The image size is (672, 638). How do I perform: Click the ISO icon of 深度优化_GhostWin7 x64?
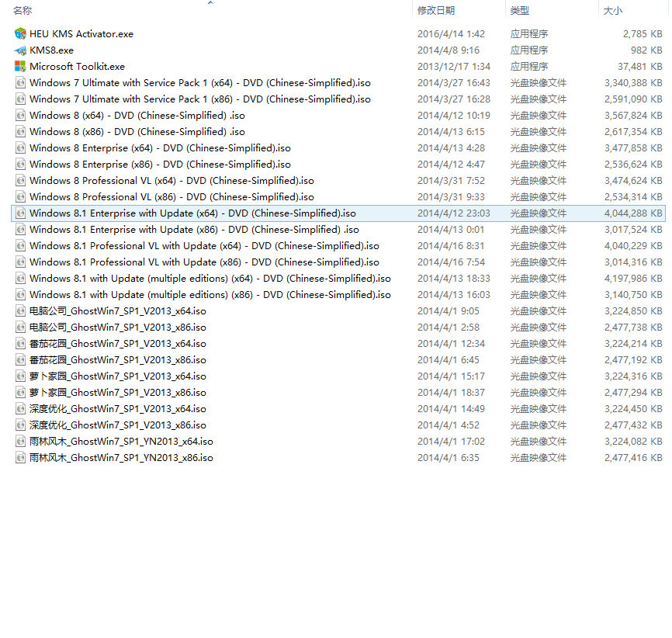20,408
